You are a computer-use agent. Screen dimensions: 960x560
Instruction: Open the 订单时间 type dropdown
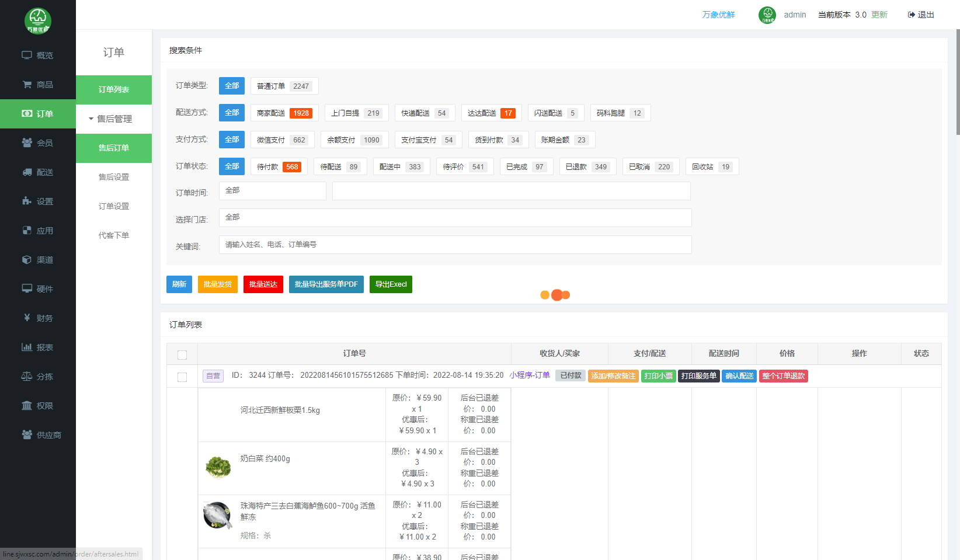click(x=272, y=191)
